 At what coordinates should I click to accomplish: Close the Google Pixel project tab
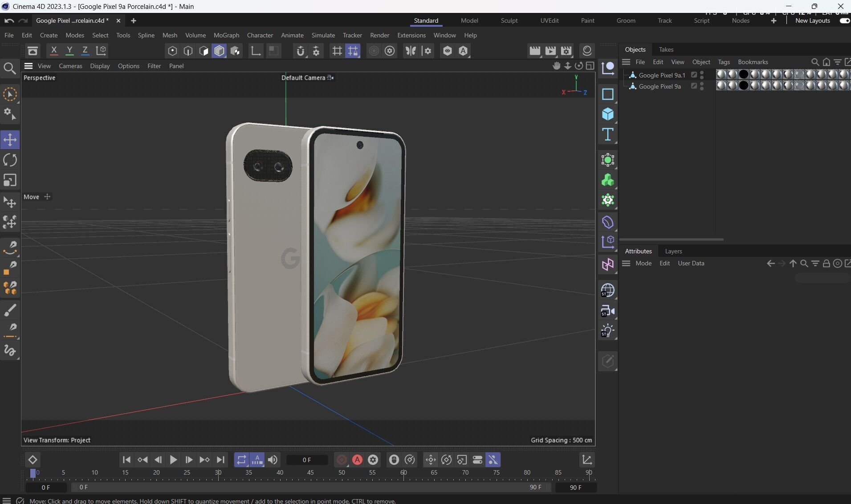(118, 20)
